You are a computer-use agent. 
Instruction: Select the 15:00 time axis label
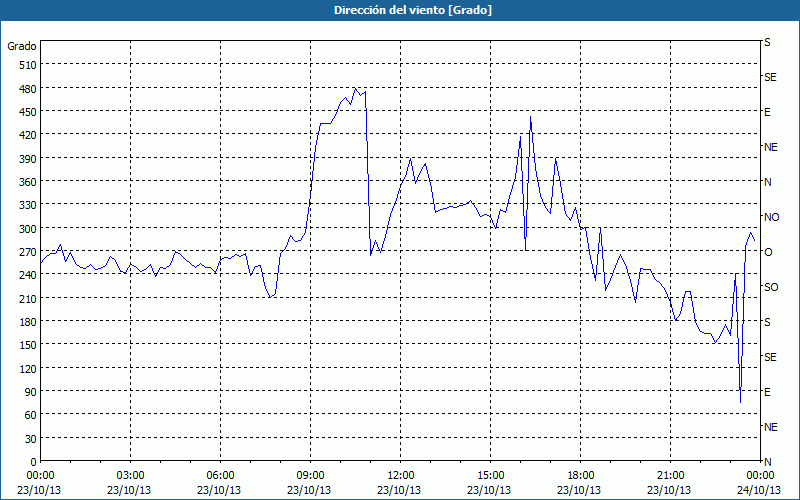tap(490, 476)
